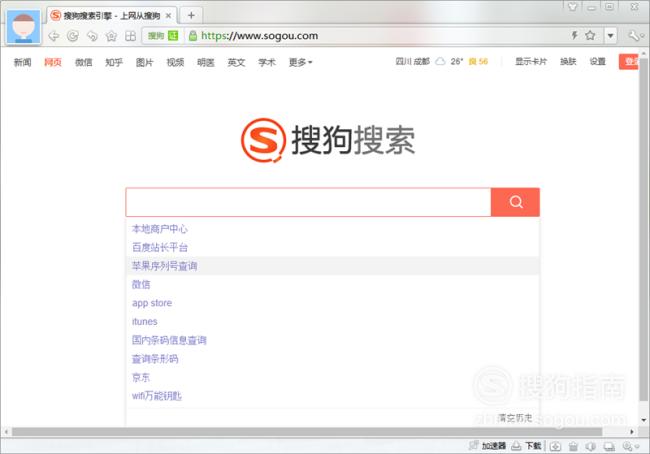Open the quick-access grid icon

coord(131,36)
